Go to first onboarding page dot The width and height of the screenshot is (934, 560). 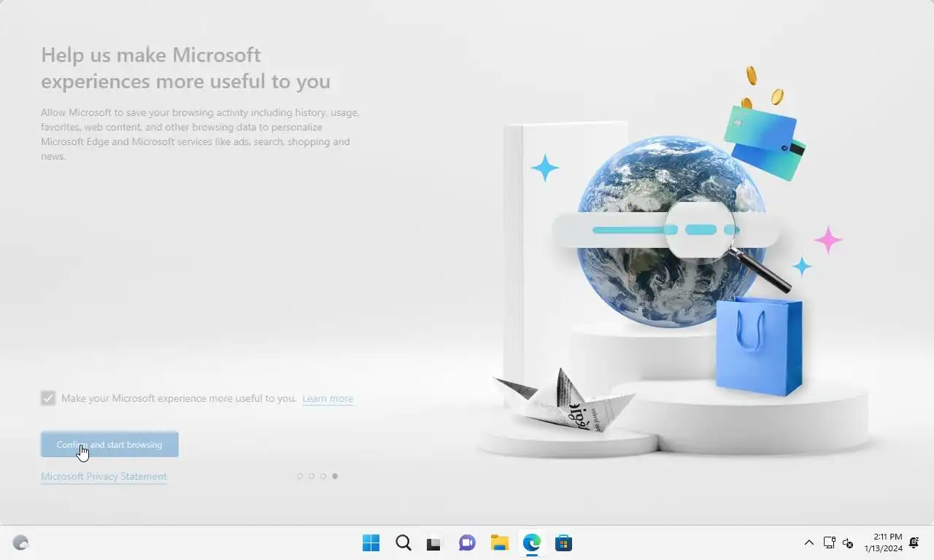pyautogui.click(x=300, y=476)
